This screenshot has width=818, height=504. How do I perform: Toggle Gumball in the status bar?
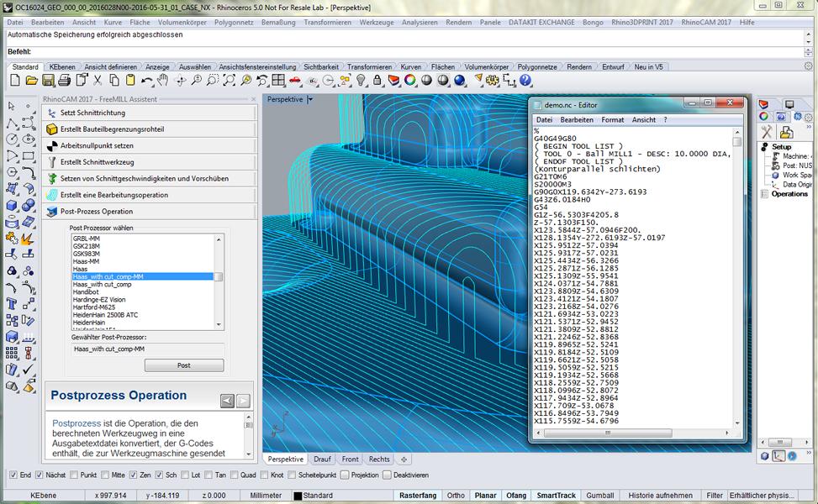coord(600,495)
